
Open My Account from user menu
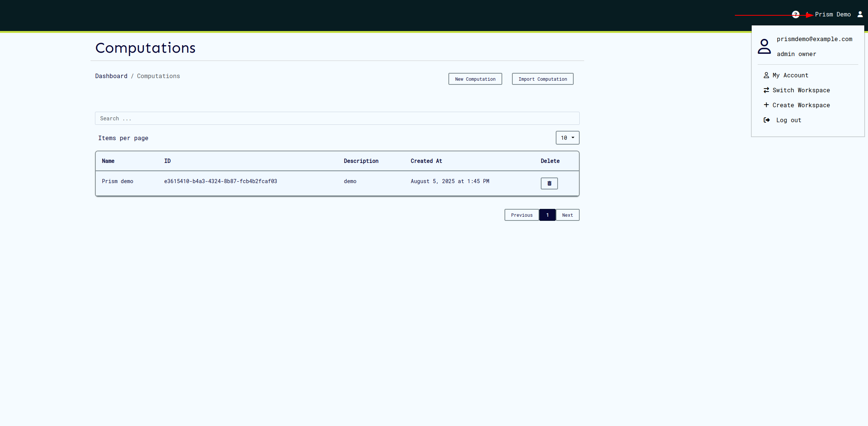pos(786,75)
